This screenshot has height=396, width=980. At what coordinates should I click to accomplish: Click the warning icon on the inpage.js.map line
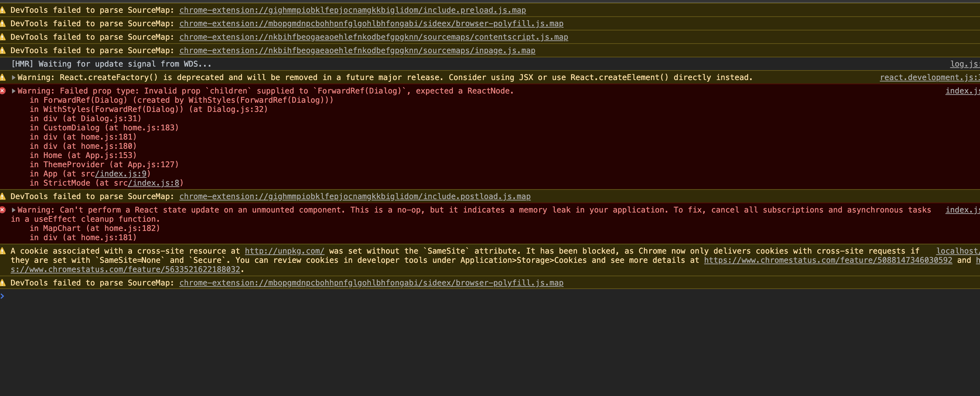coord(4,50)
